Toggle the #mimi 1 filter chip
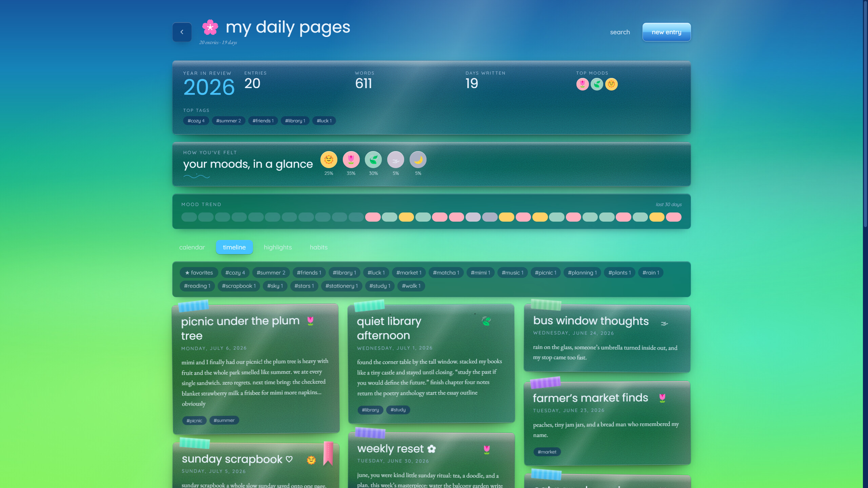Image resolution: width=868 pixels, height=488 pixels. (480, 272)
